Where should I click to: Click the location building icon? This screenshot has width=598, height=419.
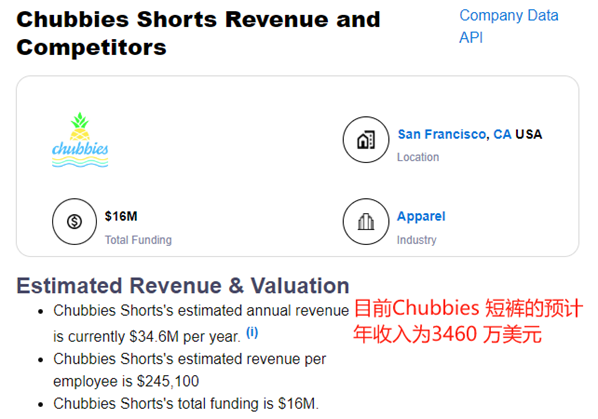click(x=366, y=140)
